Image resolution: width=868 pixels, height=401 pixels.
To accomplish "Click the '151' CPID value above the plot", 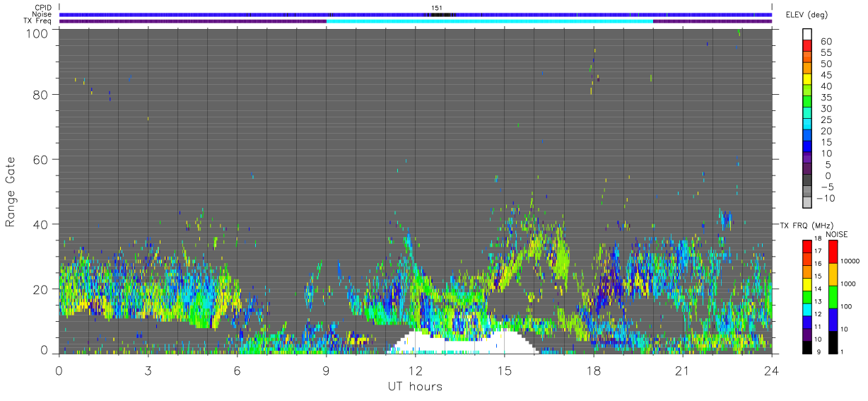I will [437, 8].
